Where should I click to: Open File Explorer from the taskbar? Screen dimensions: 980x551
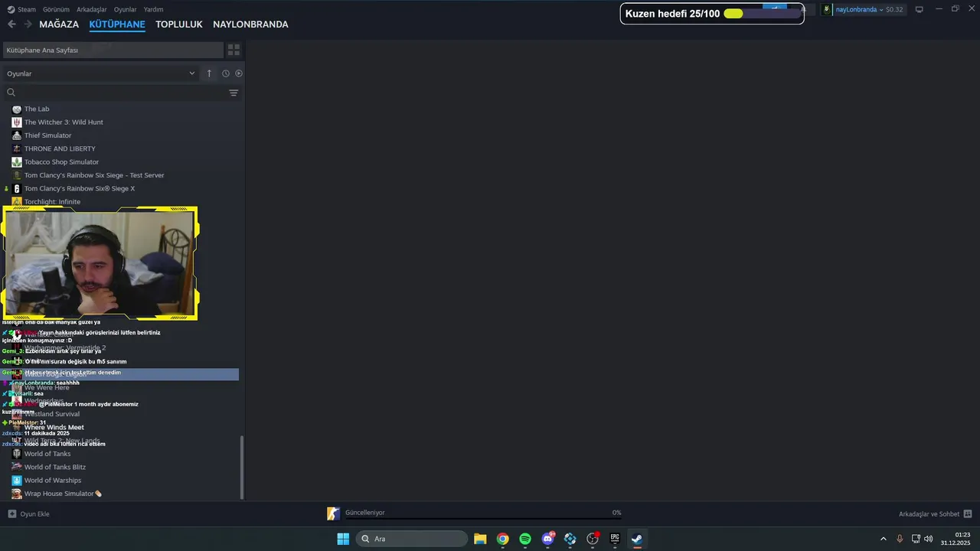tap(480, 539)
